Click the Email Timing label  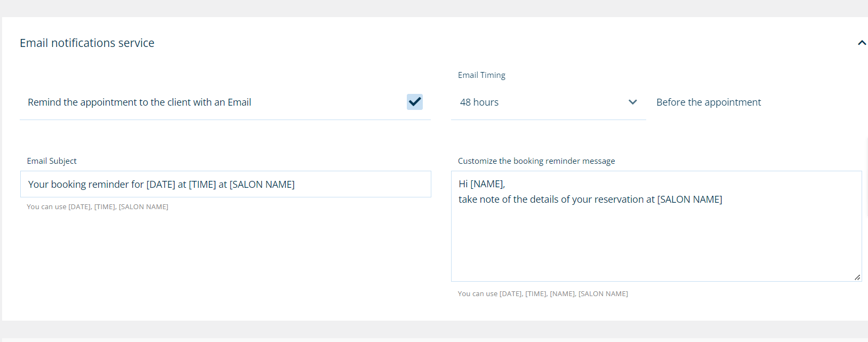pyautogui.click(x=481, y=75)
